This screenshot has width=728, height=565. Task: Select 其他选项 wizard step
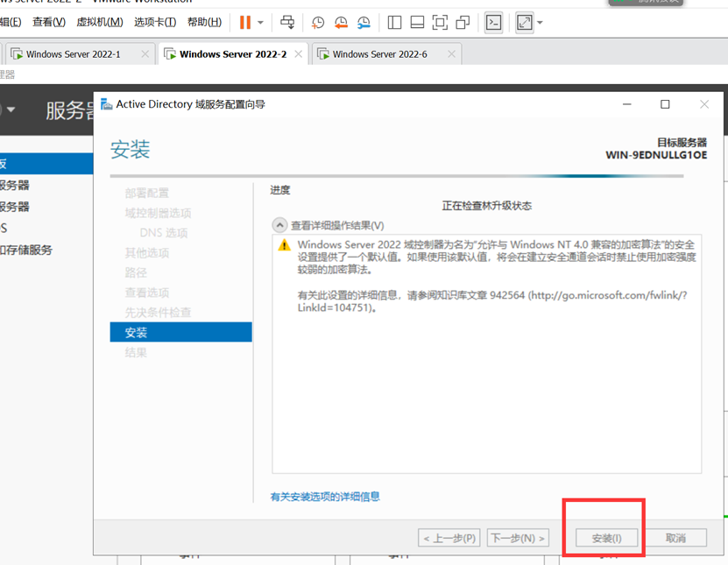(x=146, y=253)
